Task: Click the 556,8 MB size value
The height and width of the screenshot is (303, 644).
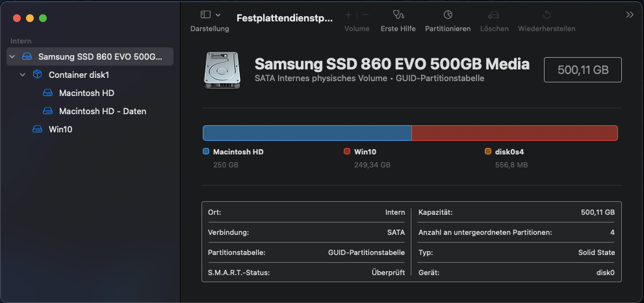Action: (511, 165)
